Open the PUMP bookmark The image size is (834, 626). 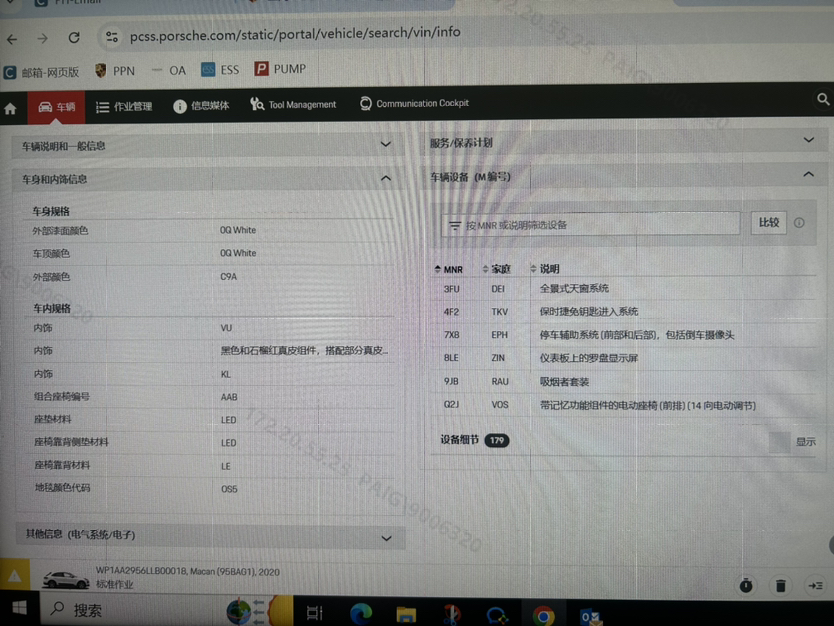click(280, 69)
